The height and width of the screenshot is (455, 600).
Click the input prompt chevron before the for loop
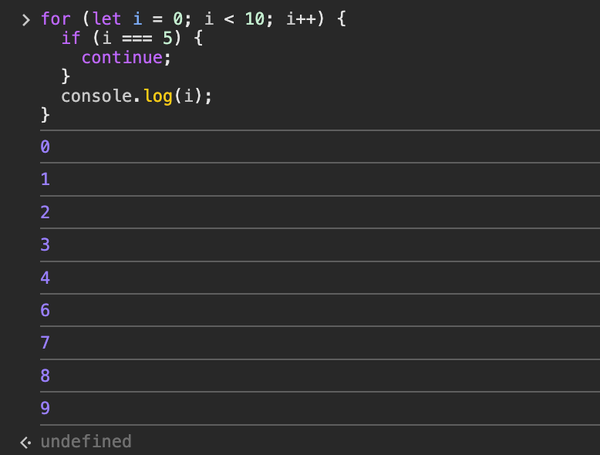(x=25, y=20)
